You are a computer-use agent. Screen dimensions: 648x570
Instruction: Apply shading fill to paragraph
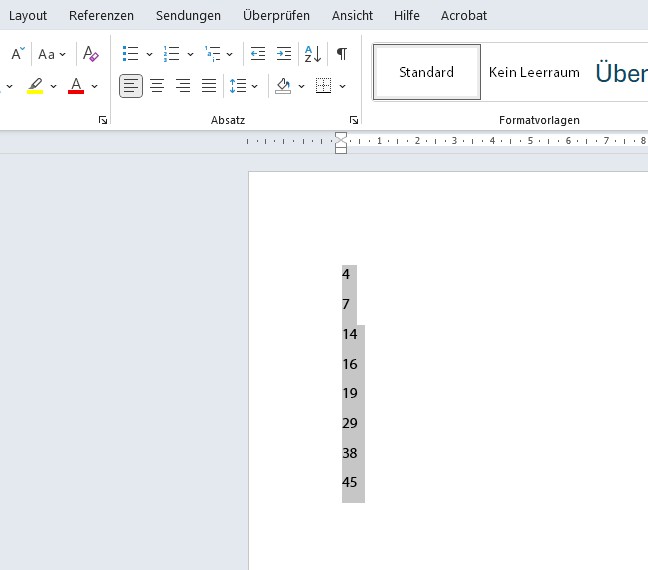point(283,86)
